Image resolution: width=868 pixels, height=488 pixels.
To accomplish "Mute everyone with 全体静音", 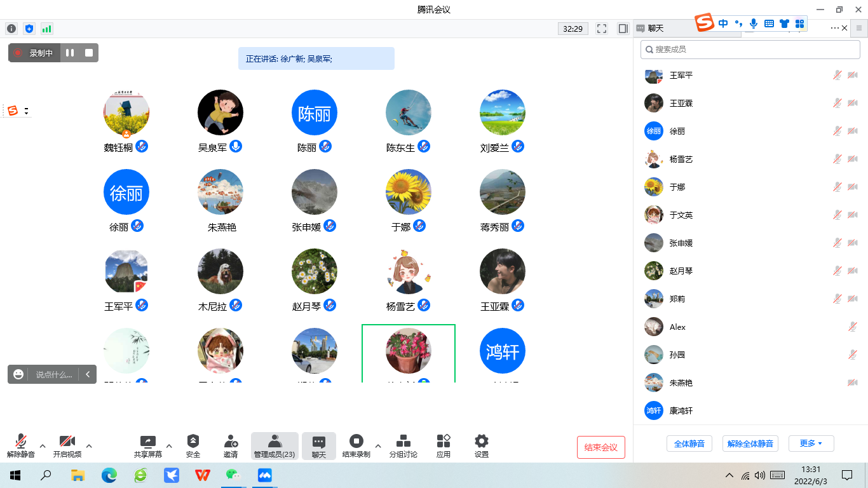I will (689, 443).
